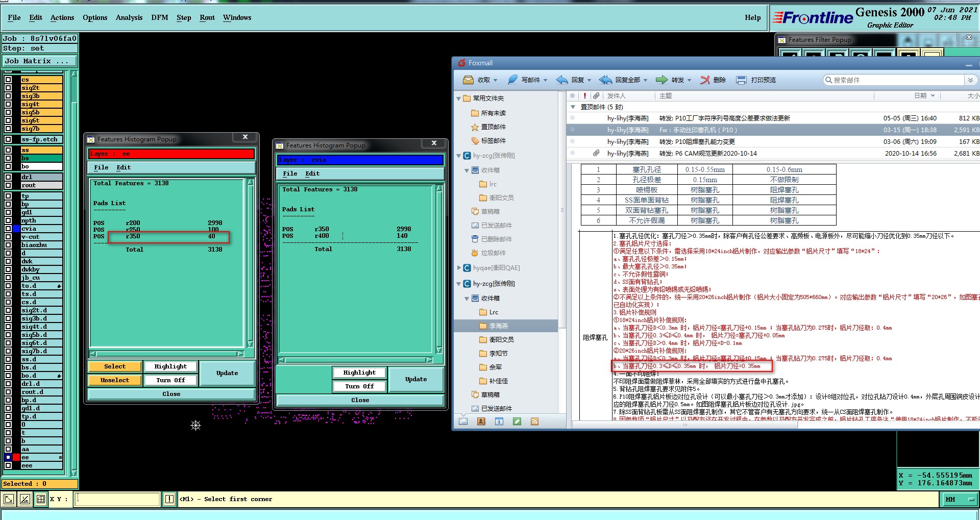Toggle the checkbox for the drl layer
The width and height of the screenshot is (980, 520).
pos(8,177)
